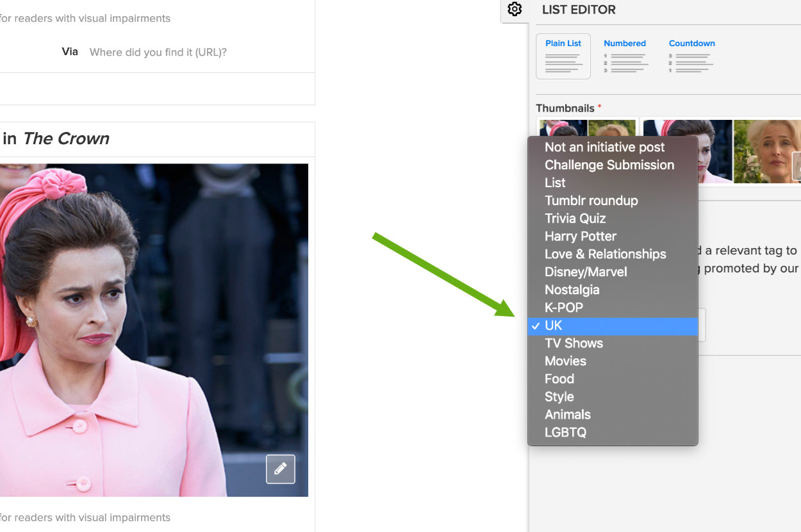Choose 'LGBTQ' option
The height and width of the screenshot is (532, 801).
point(613,433)
